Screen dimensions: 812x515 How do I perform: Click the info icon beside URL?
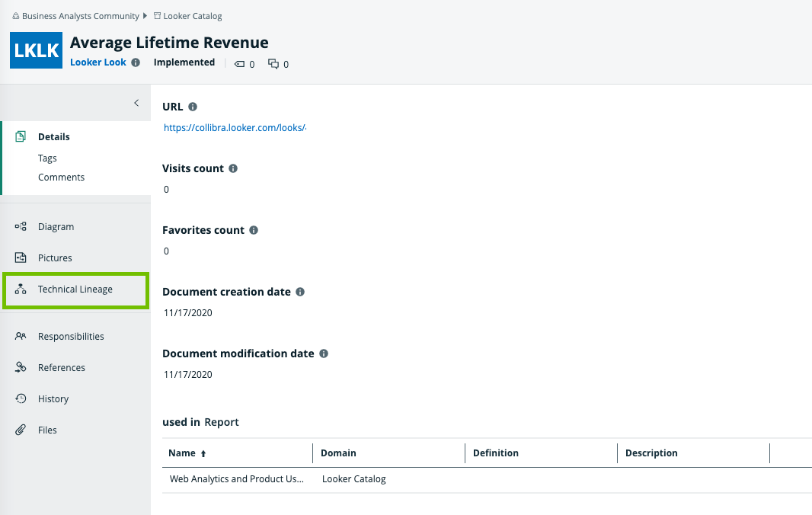[193, 107]
